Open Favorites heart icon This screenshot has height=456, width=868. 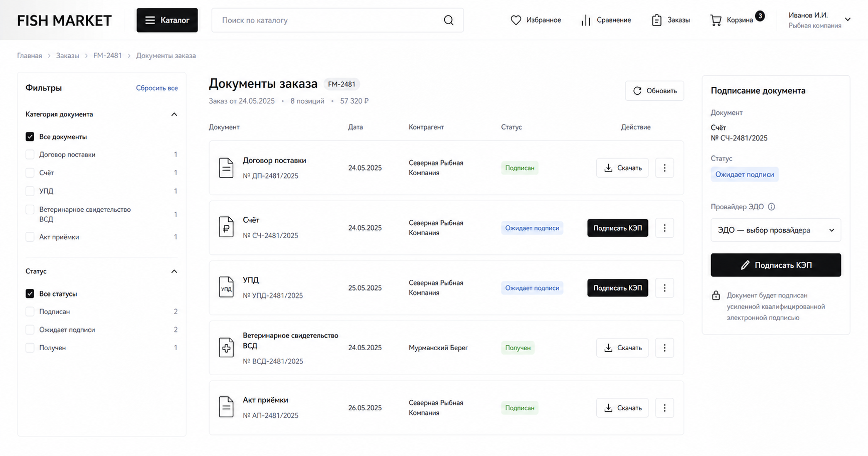coord(516,20)
